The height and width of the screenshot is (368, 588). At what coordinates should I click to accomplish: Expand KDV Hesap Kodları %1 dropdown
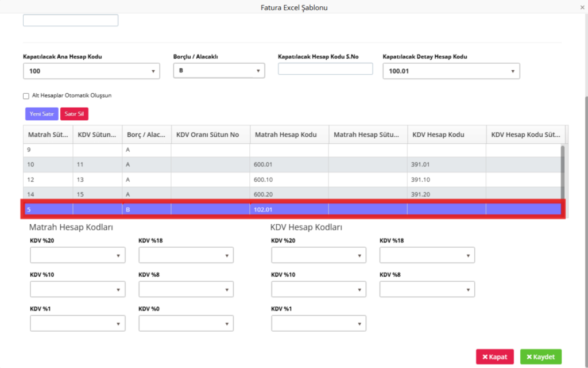(319, 323)
